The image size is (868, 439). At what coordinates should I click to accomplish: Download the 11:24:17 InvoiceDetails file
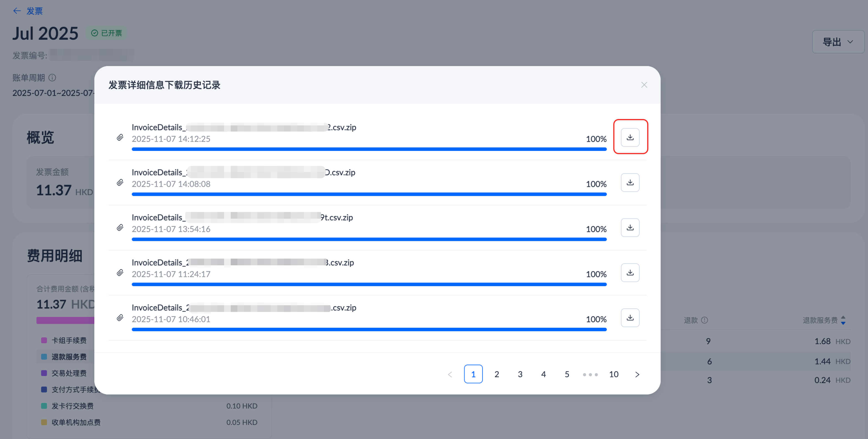tap(630, 273)
